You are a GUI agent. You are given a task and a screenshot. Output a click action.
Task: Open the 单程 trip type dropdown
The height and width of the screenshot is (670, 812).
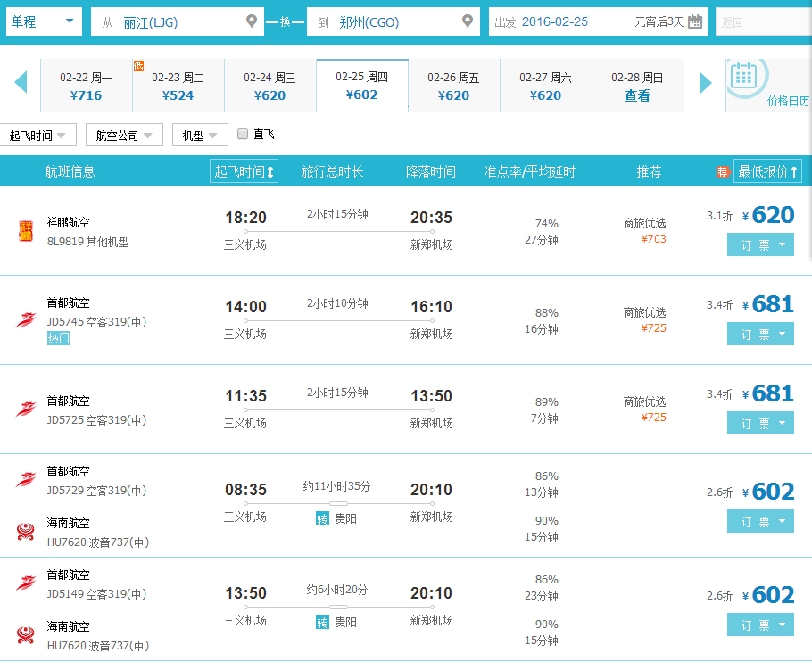[x=42, y=21]
